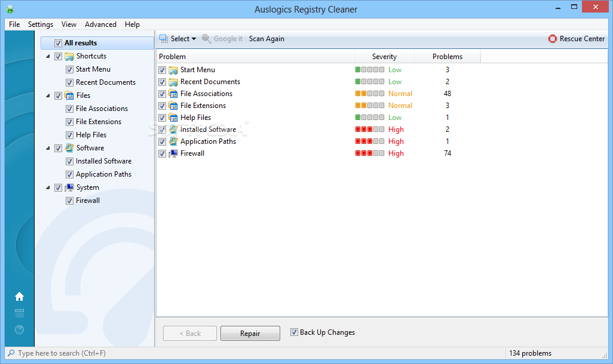Screen dimensions: 613x364
Task: Sort by the Severity column header
Action: click(x=384, y=57)
